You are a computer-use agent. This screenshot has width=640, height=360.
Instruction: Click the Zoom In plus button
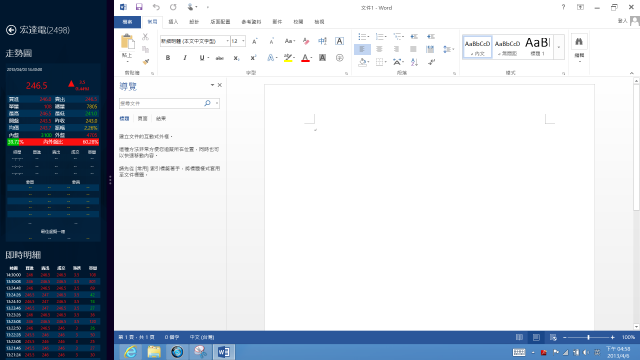coord(613,337)
